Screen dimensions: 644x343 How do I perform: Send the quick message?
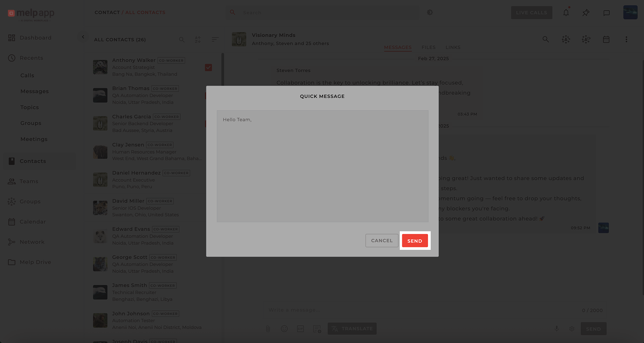tap(415, 241)
